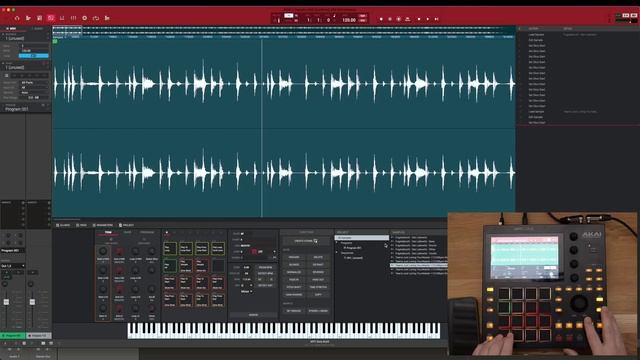The width and height of the screenshot is (640, 360).
Task: Select the topmost Edit Sample history entry
Action: 536,40
